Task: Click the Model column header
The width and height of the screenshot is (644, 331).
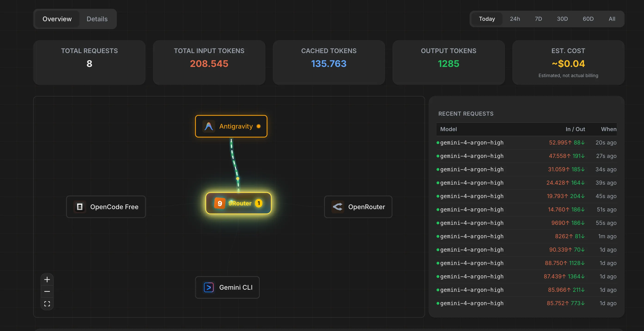Action: tap(448, 129)
